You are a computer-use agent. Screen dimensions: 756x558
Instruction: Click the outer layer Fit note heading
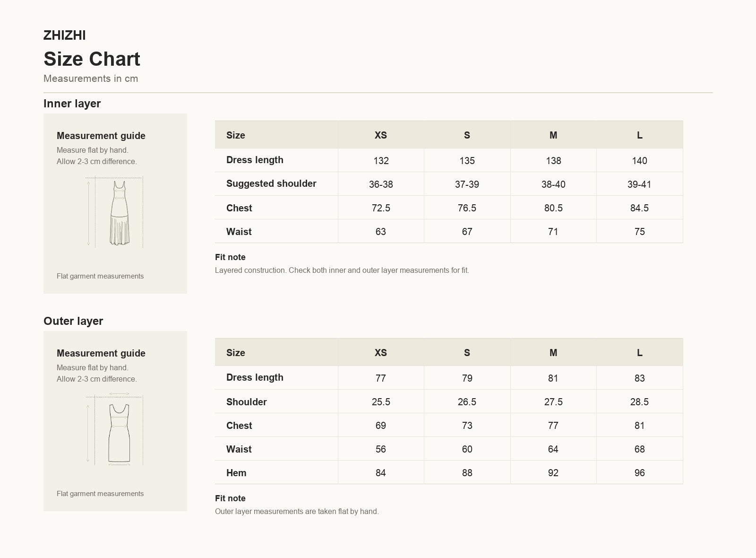[x=230, y=498]
